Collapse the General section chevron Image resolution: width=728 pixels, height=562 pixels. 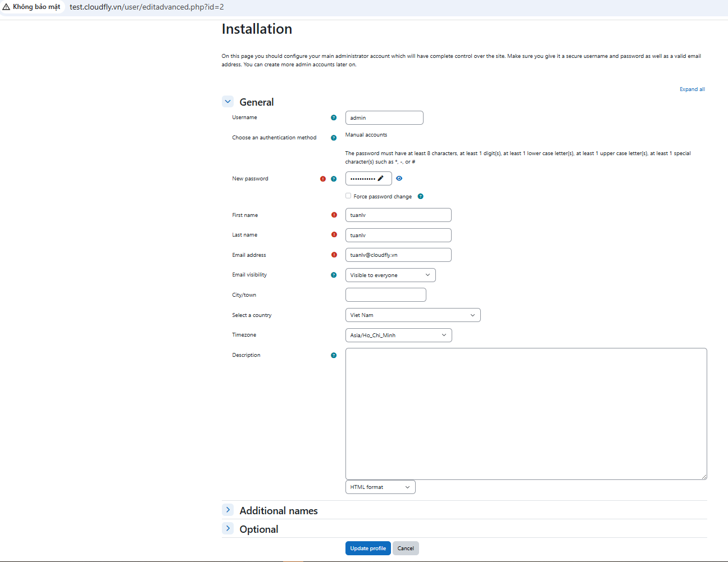[x=228, y=102]
